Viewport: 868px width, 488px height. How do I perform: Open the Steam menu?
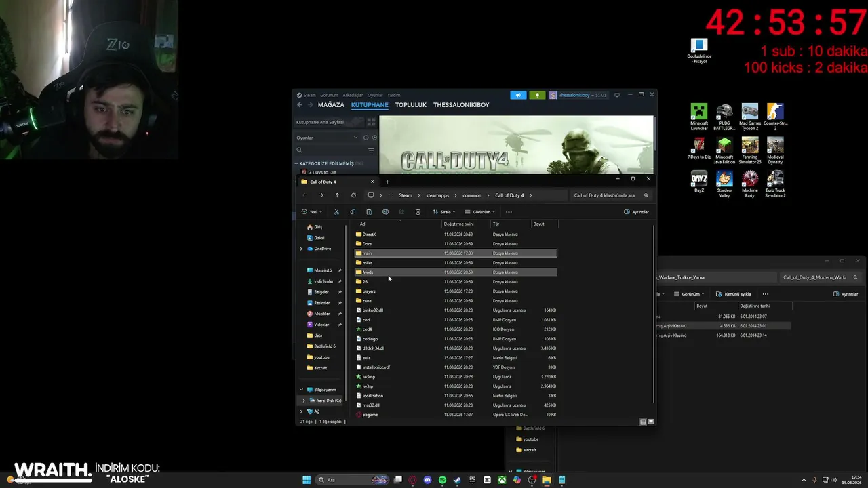tap(309, 95)
